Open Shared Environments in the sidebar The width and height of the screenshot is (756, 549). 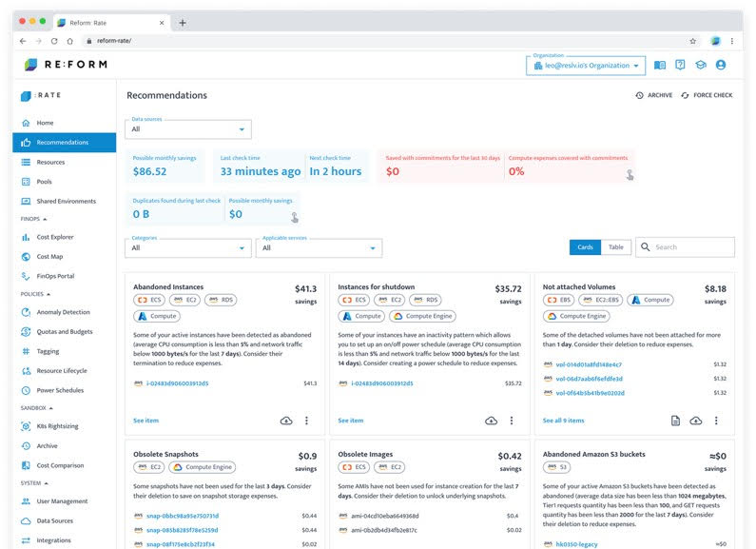pos(64,201)
